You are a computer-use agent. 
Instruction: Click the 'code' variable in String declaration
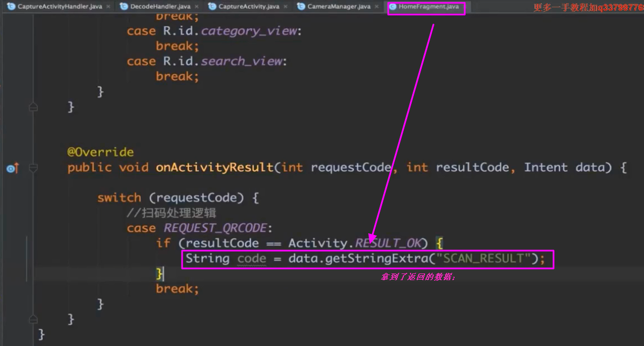(x=251, y=258)
